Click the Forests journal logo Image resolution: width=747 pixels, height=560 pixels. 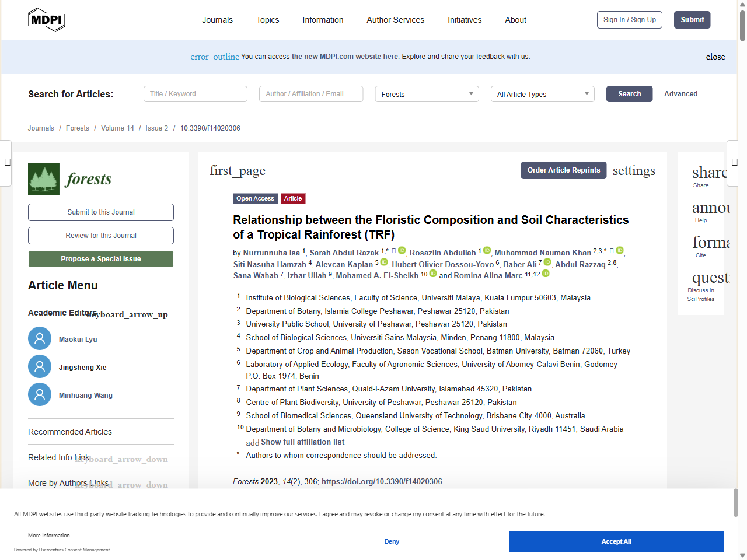click(70, 179)
